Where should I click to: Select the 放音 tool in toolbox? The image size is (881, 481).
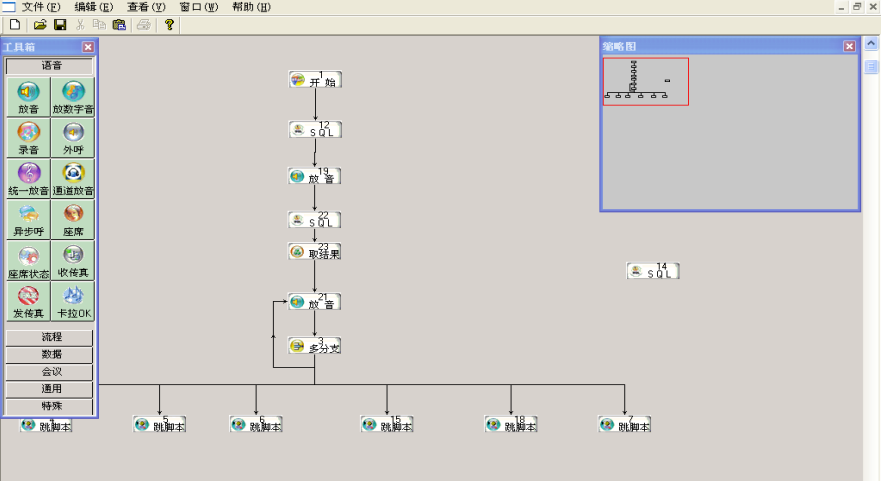coord(28,98)
